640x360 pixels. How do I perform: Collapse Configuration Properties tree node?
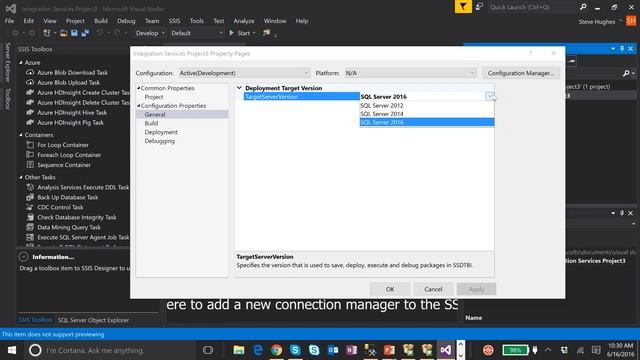139,105
